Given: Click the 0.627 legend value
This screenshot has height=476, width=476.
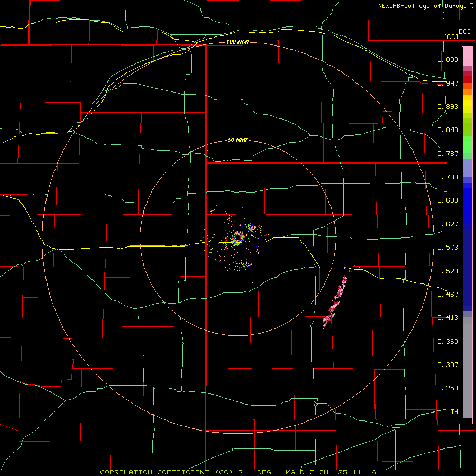Looking at the screenshot, I should coord(448,224).
